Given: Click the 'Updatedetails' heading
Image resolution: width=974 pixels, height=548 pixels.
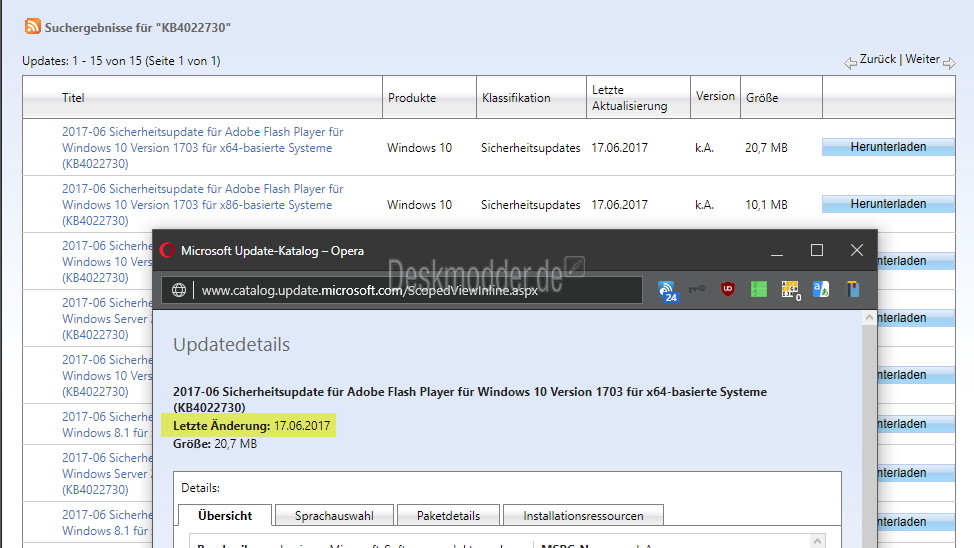Looking at the screenshot, I should 231,344.
